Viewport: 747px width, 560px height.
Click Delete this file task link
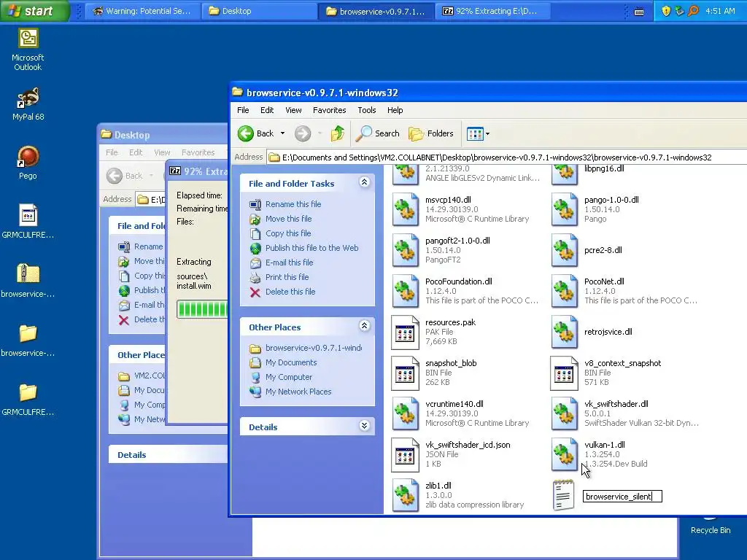(290, 292)
